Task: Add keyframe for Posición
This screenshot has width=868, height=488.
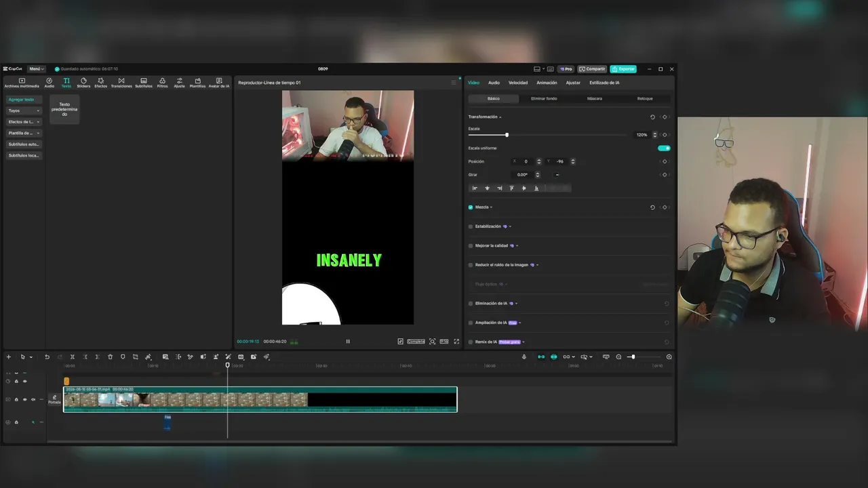Action: (x=665, y=161)
